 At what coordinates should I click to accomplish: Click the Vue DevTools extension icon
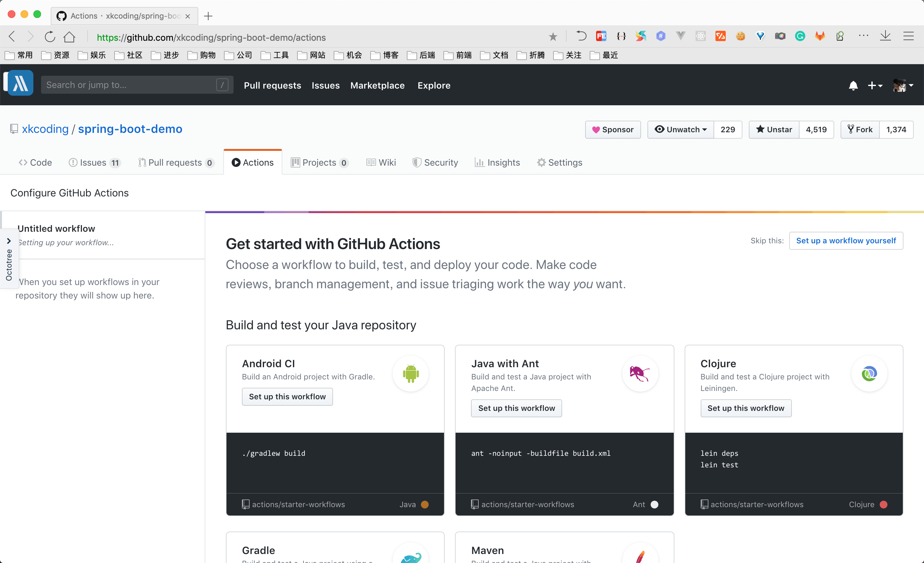680,36
